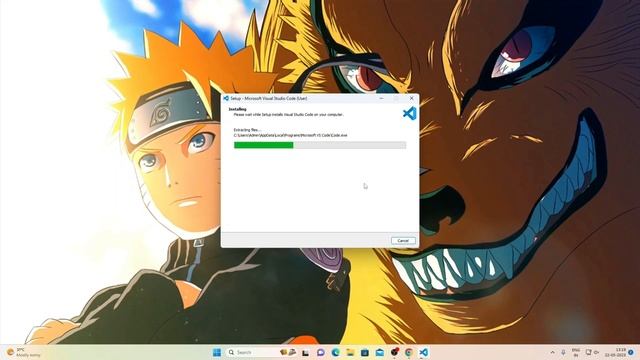Click the VS Code logo in the installer
This screenshot has width=640, height=360.
(x=409, y=113)
